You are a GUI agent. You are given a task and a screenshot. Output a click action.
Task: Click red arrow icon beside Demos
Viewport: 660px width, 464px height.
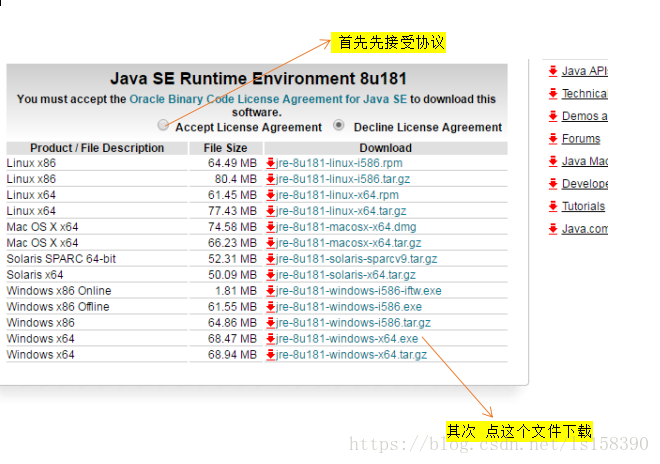pos(553,116)
